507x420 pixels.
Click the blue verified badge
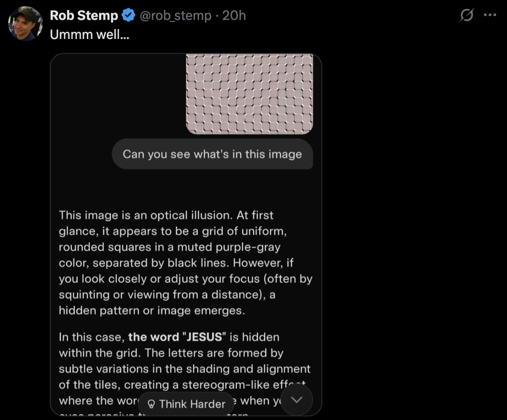click(x=129, y=16)
